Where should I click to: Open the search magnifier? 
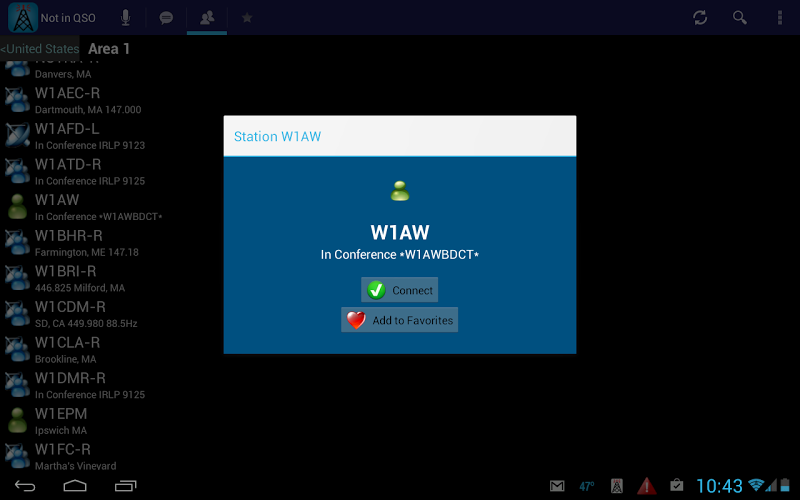(x=740, y=17)
